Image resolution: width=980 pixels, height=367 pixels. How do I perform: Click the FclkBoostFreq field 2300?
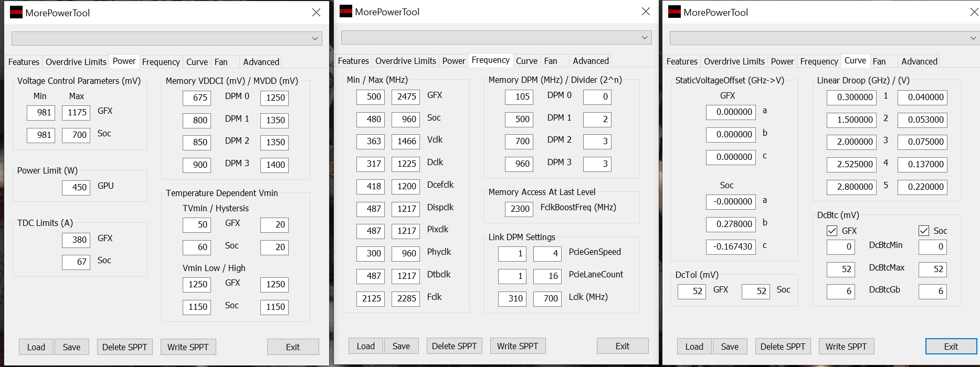click(x=519, y=209)
